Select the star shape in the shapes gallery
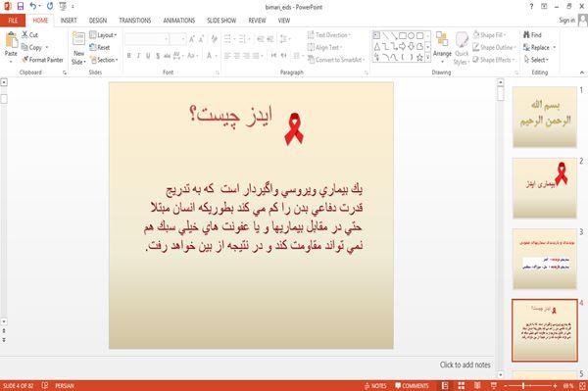Viewport: 588px width, 391px height. point(420,58)
